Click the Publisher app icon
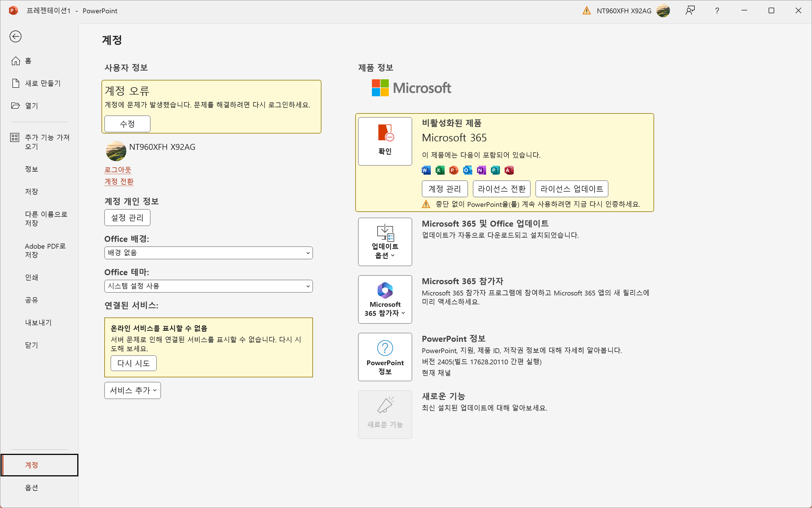Viewport: 812px width, 508px height. pos(495,170)
